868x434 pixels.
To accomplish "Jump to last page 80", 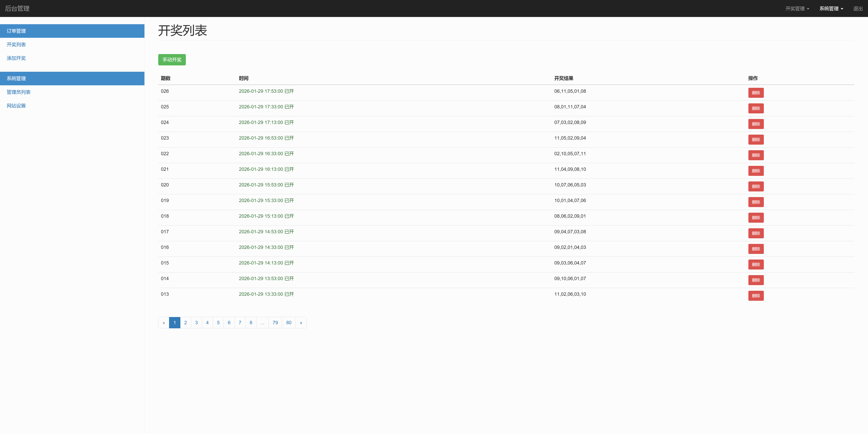I will pos(289,323).
